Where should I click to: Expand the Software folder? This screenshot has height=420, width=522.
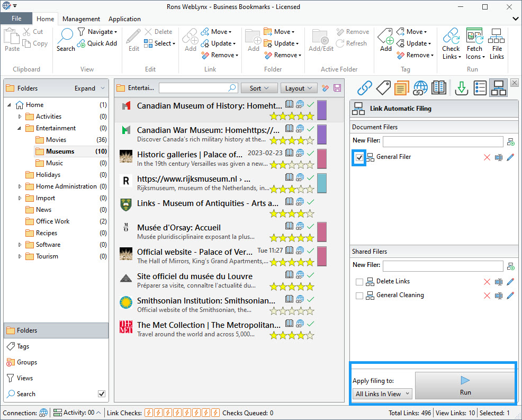coord(20,245)
